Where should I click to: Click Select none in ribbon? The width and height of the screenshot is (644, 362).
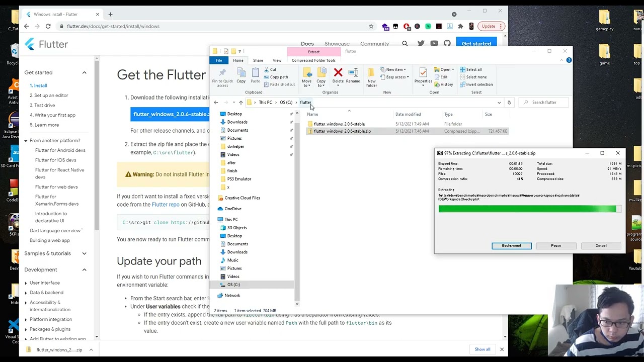pos(473,77)
